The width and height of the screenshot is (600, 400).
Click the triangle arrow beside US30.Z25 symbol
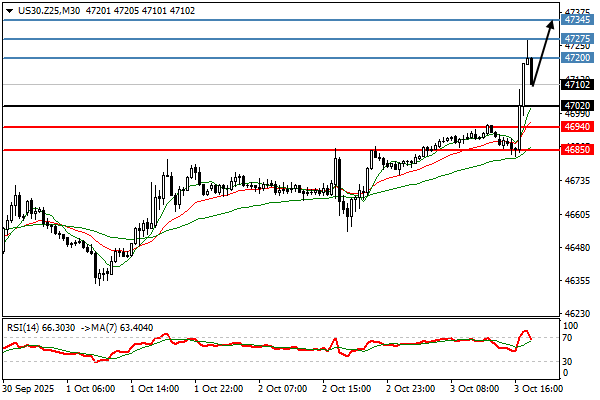[x=7, y=8]
